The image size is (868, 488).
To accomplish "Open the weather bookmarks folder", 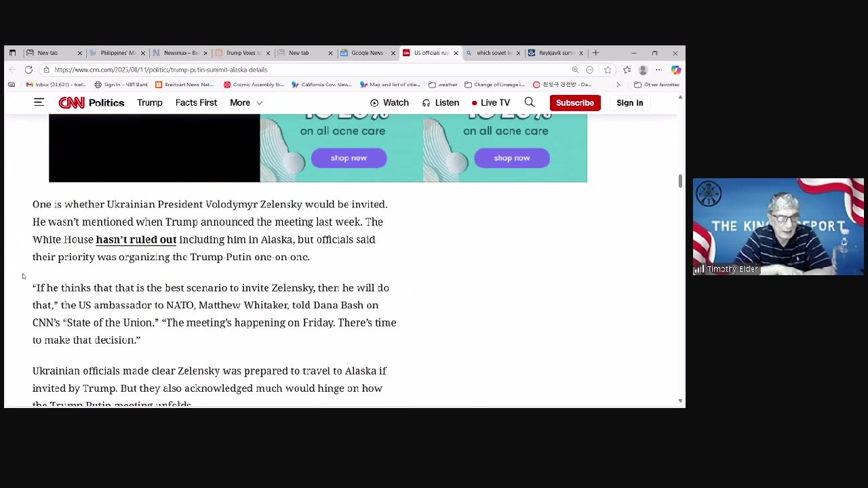I will (x=443, y=85).
